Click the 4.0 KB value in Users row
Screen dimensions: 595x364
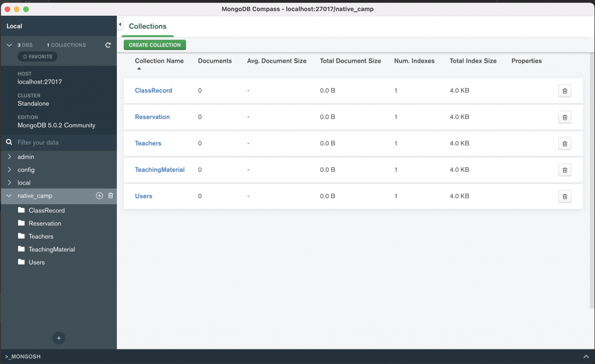pos(460,196)
